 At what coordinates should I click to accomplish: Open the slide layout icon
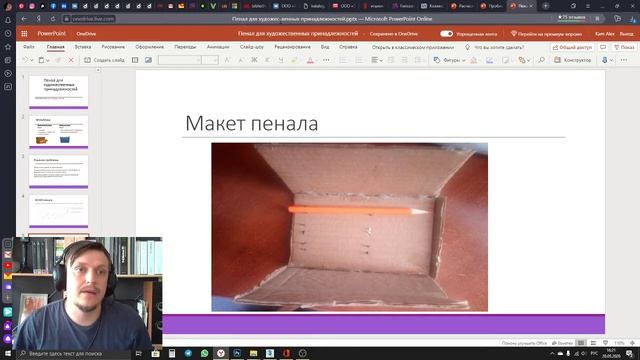[x=135, y=60]
